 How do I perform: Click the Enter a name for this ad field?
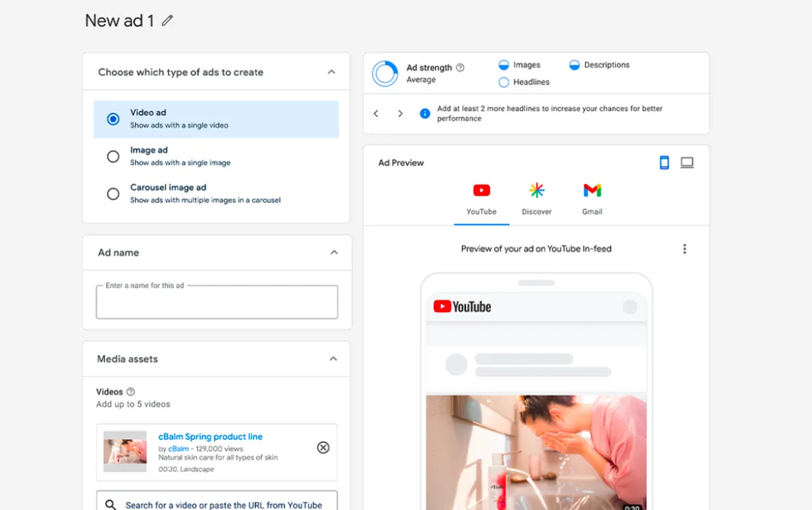pos(217,302)
